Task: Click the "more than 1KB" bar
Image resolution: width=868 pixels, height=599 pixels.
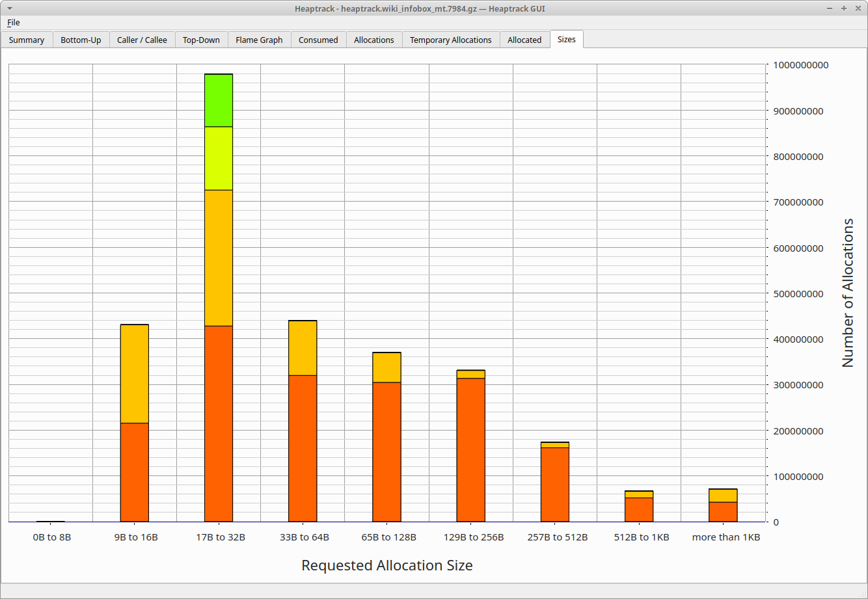Action: [722, 505]
